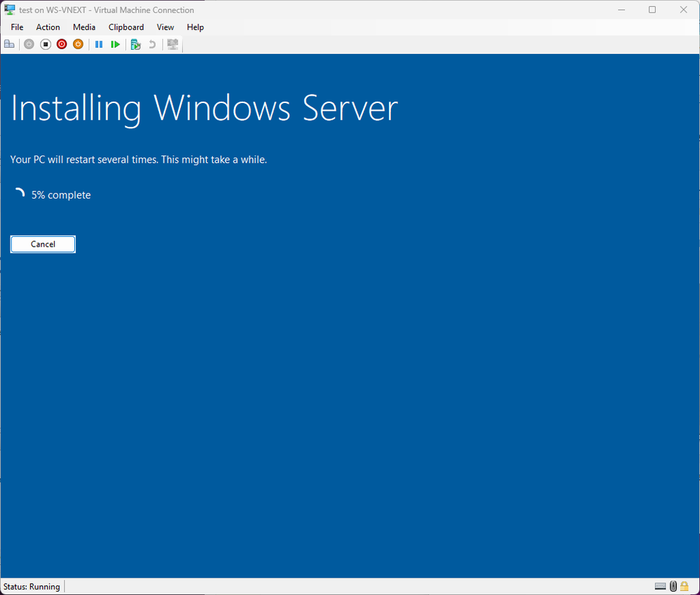The height and width of the screenshot is (595, 700).
Task: Shut down the VM using the red icon
Action: click(x=62, y=44)
